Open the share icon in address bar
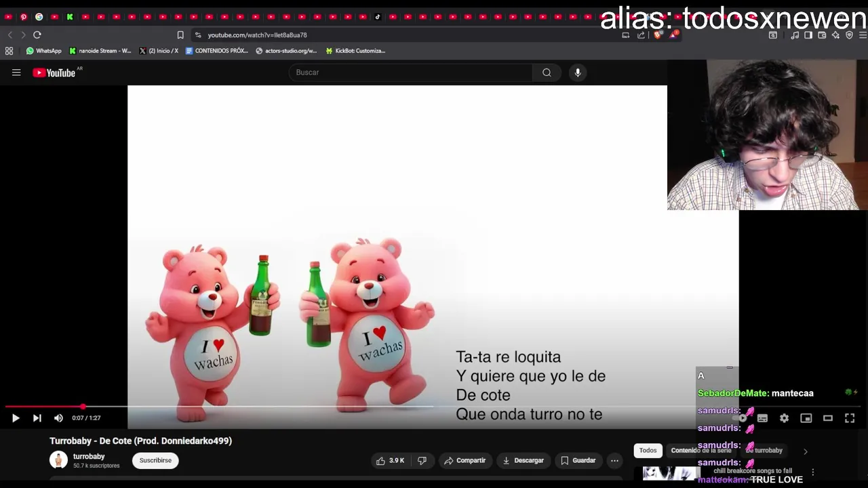 click(x=641, y=35)
